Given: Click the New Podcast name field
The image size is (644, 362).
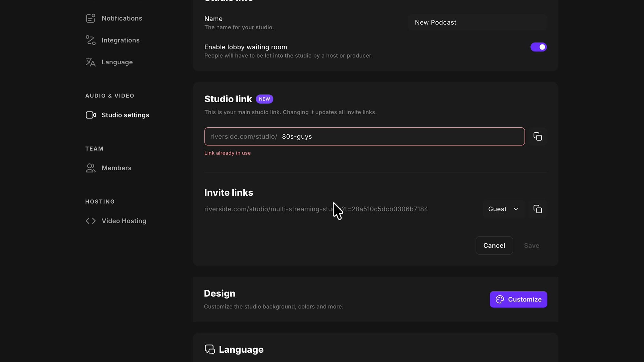Looking at the screenshot, I should 478,23.
